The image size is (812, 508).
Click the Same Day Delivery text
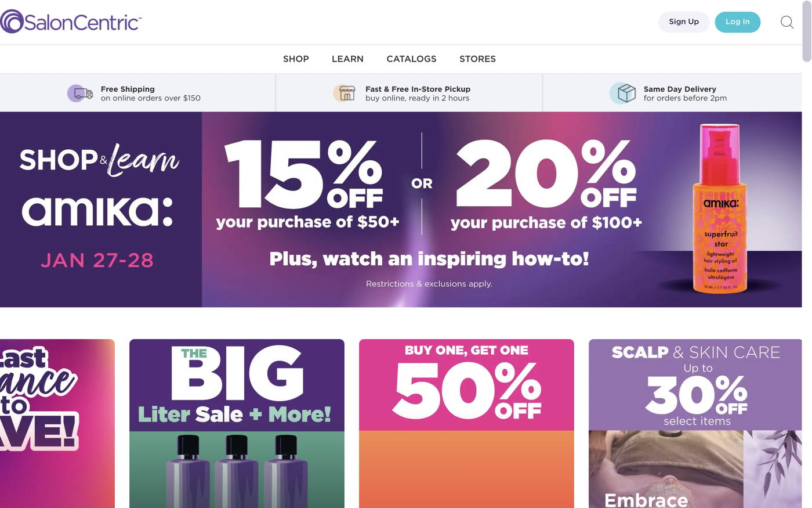[684, 93]
